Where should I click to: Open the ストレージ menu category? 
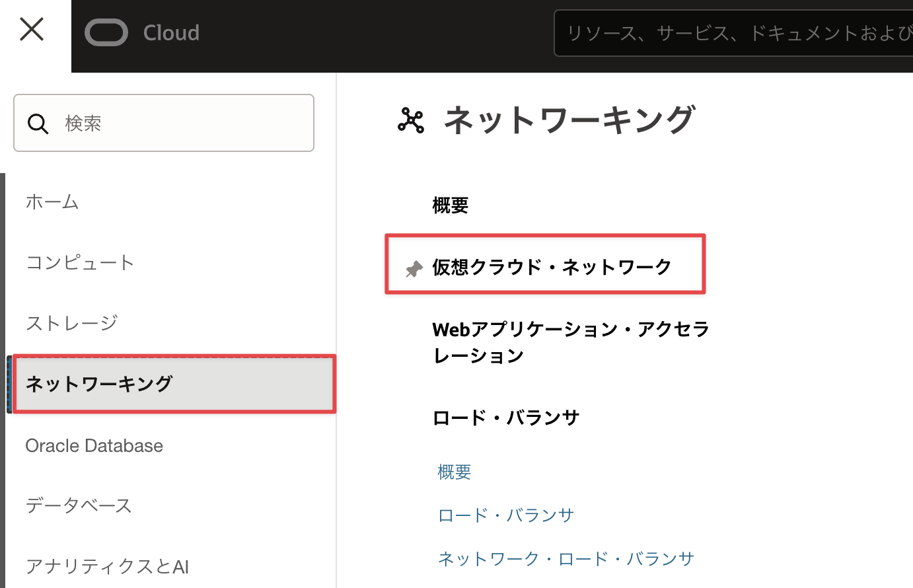coord(71,323)
